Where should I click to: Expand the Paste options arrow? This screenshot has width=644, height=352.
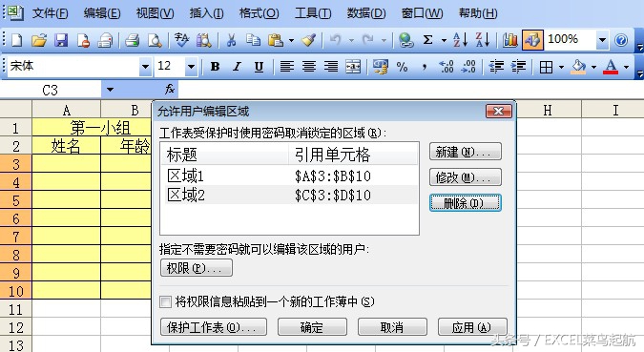tap(291, 40)
